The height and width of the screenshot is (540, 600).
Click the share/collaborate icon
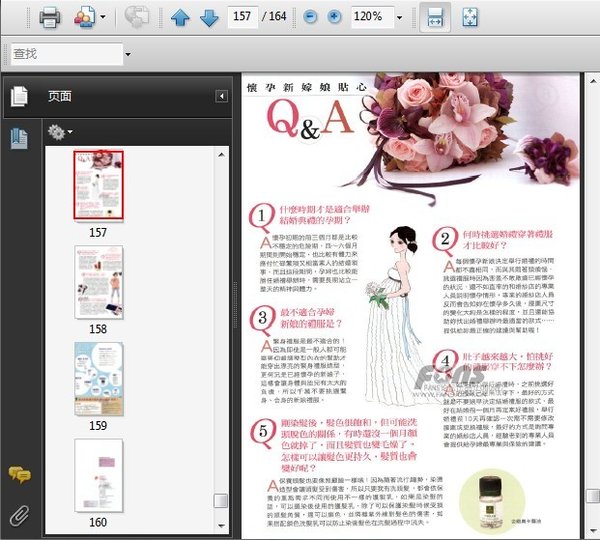[x=84, y=17]
